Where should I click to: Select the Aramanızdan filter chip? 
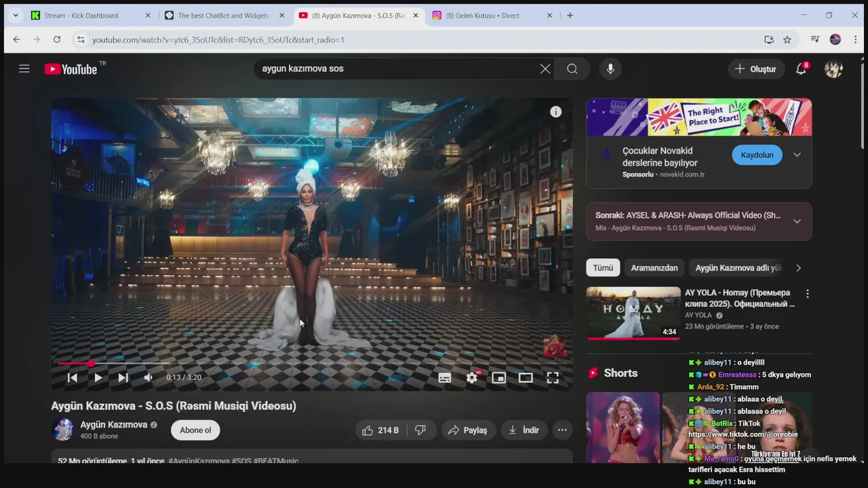click(x=654, y=268)
